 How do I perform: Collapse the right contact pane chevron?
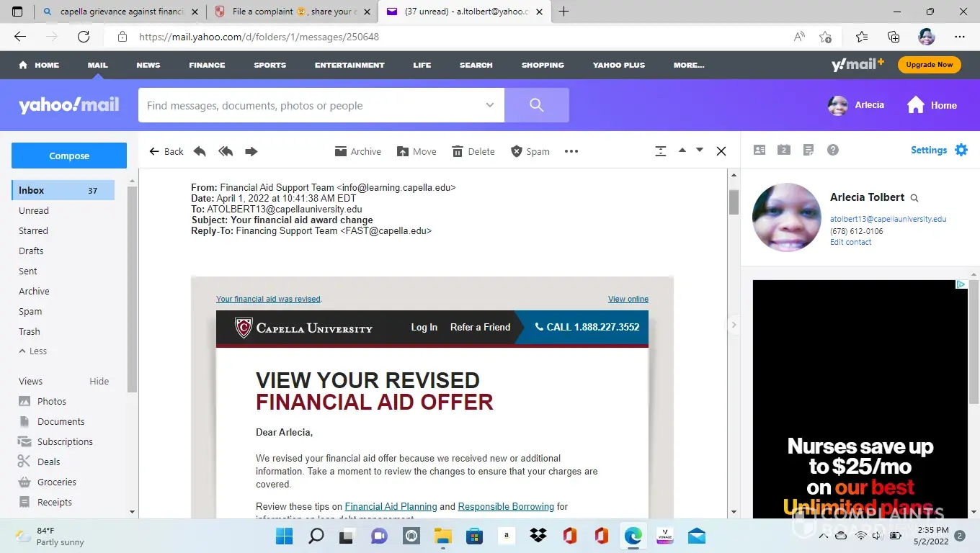coord(734,325)
